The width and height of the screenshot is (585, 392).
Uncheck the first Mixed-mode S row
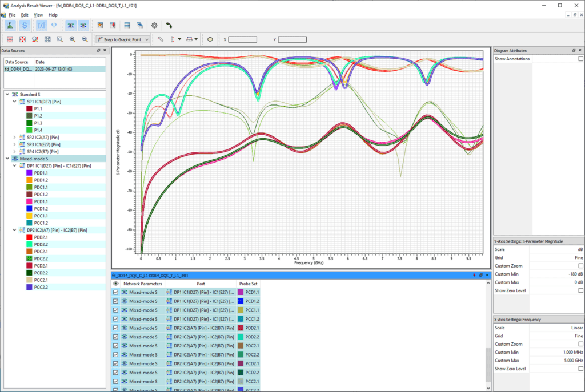[x=116, y=293]
